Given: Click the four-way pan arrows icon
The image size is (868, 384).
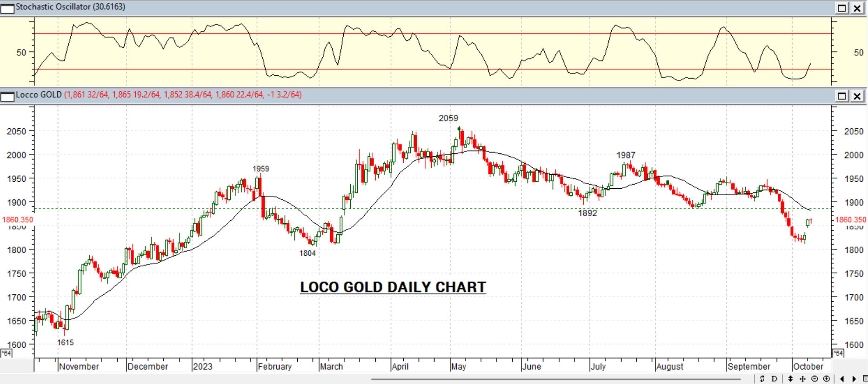Looking at the screenshot, I should [802, 379].
